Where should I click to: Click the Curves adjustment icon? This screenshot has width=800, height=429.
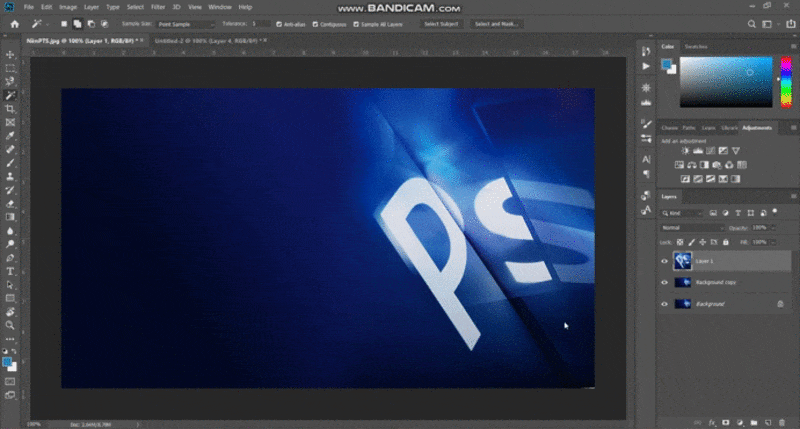710,150
